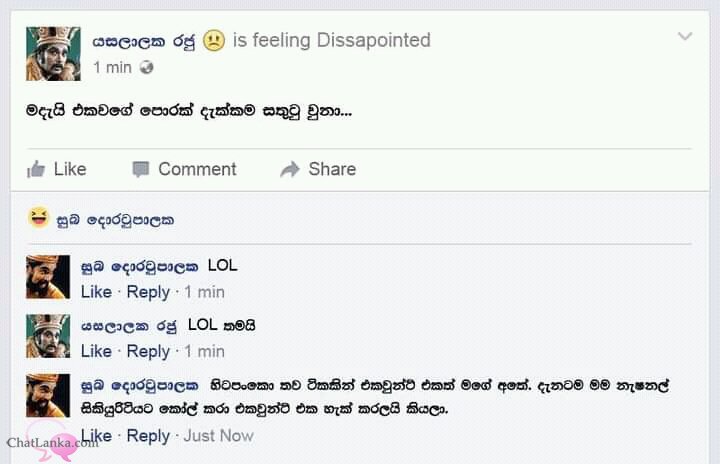Open the post author's king profile picture
This screenshot has height=464, width=720.
click(53, 54)
